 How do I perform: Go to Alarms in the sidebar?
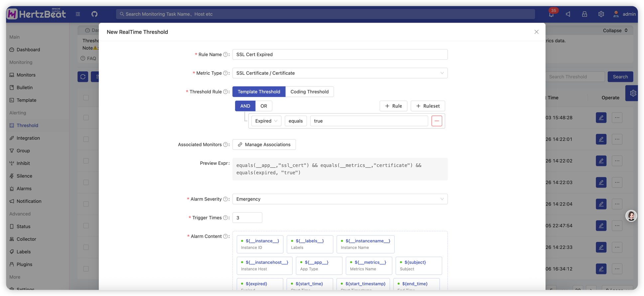click(24, 189)
